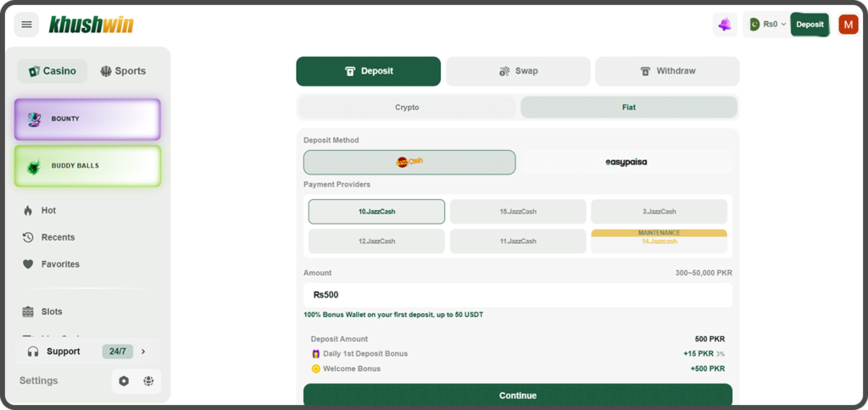The width and height of the screenshot is (868, 410).
Task: Click the Favorites heart icon
Action: tap(28, 264)
